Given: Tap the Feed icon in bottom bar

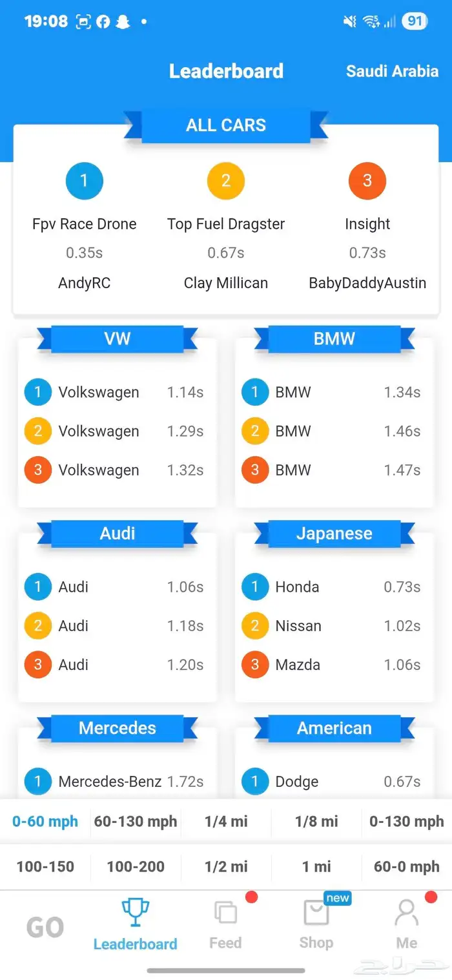Looking at the screenshot, I should 225,914.
